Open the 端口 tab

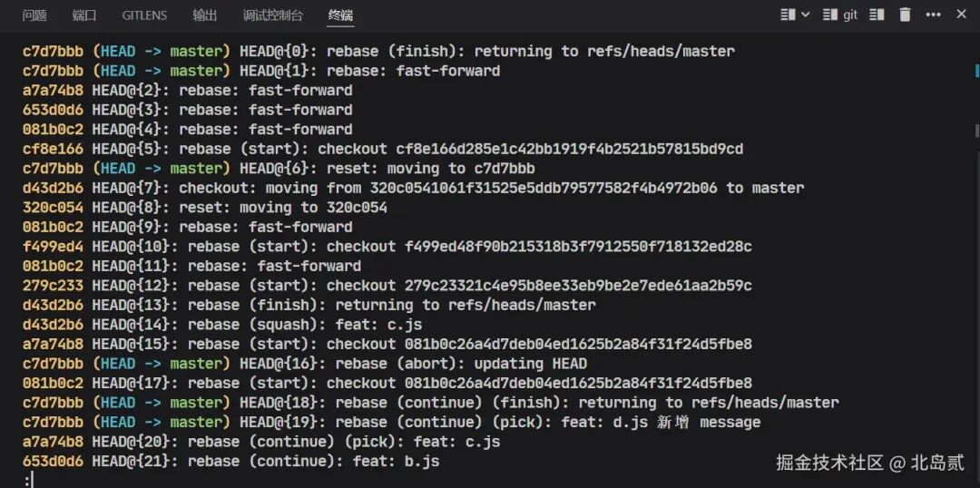click(84, 15)
